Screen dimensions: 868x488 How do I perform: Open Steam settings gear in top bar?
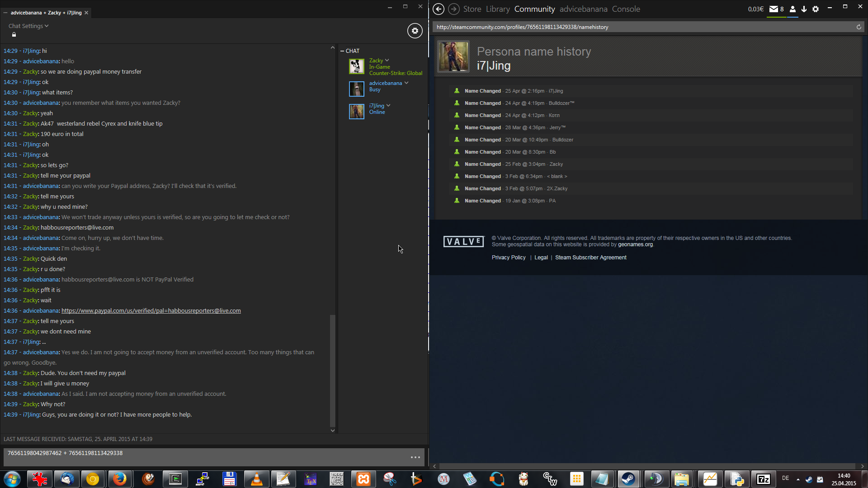[816, 9]
